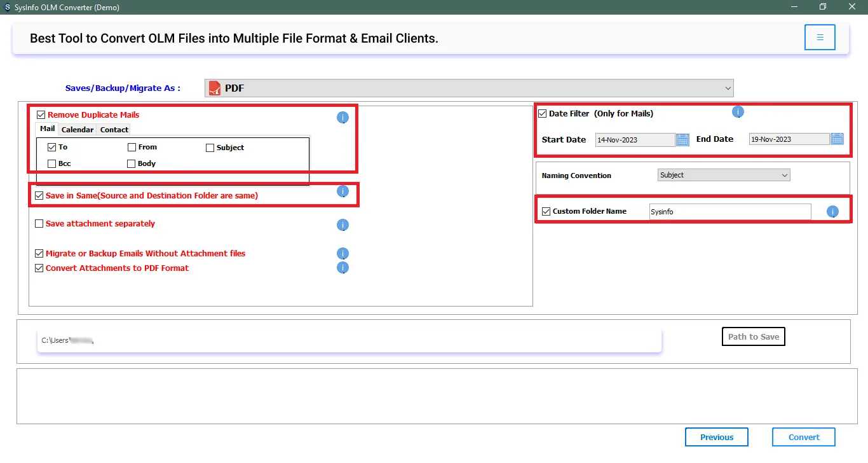This screenshot has height=463, width=868.
Task: Click info icon beside Save in Same option
Action: click(x=342, y=191)
